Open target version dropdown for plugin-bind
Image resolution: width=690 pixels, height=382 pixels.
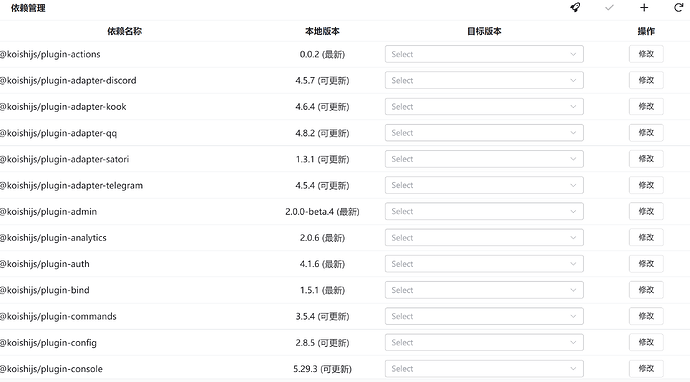click(x=484, y=290)
